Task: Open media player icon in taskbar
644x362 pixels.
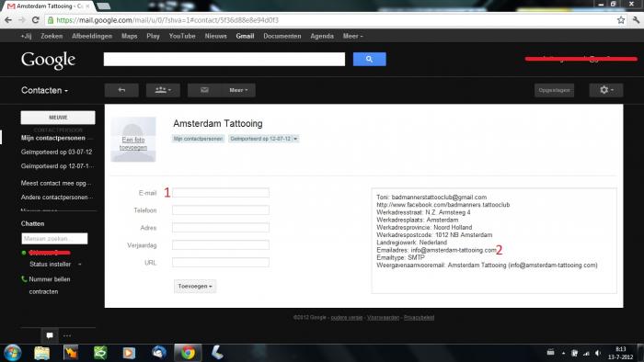Action: pos(129,353)
